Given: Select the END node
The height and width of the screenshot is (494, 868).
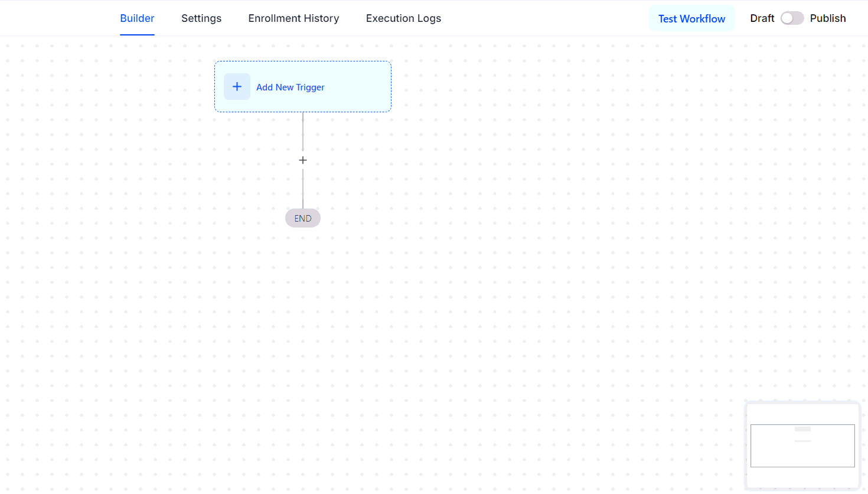Looking at the screenshot, I should tap(303, 218).
